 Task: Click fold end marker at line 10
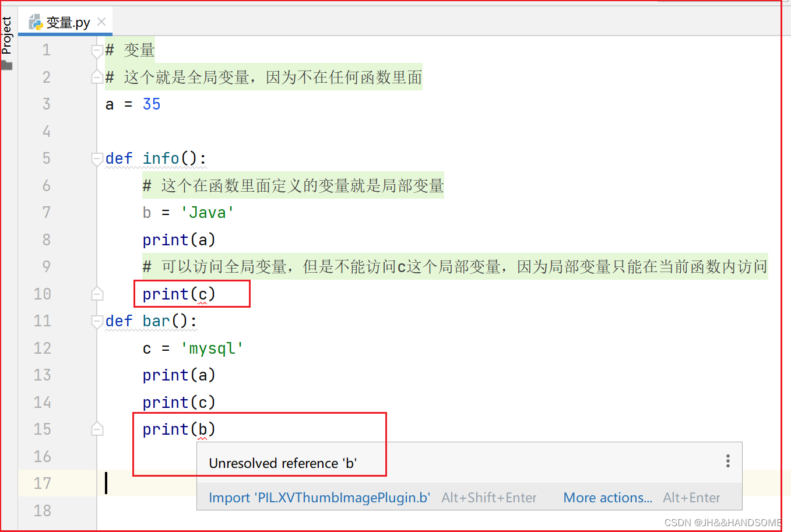pos(97,294)
